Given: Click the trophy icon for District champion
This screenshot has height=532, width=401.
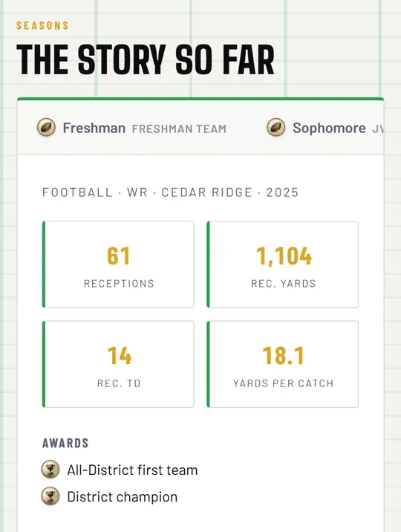Looking at the screenshot, I should [x=50, y=496].
